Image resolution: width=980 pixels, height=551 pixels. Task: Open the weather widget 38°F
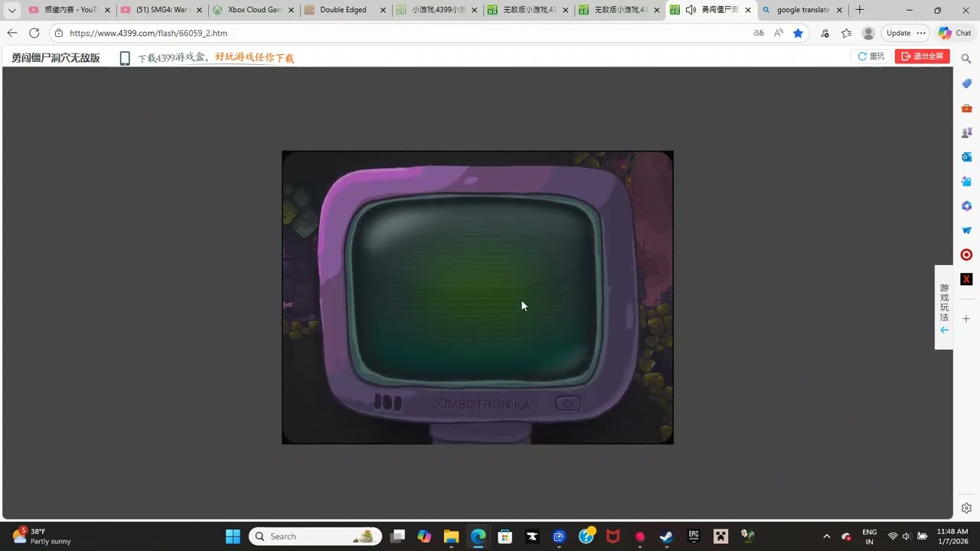click(42, 536)
